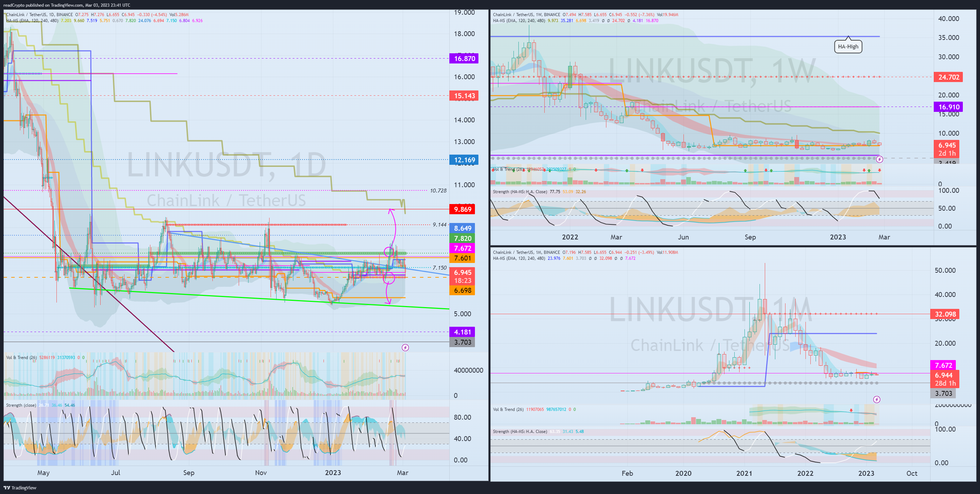Viewport: 980px width, 494px height.
Task: Click the 19.000 tick on 1D price scale
Action: click(x=464, y=13)
